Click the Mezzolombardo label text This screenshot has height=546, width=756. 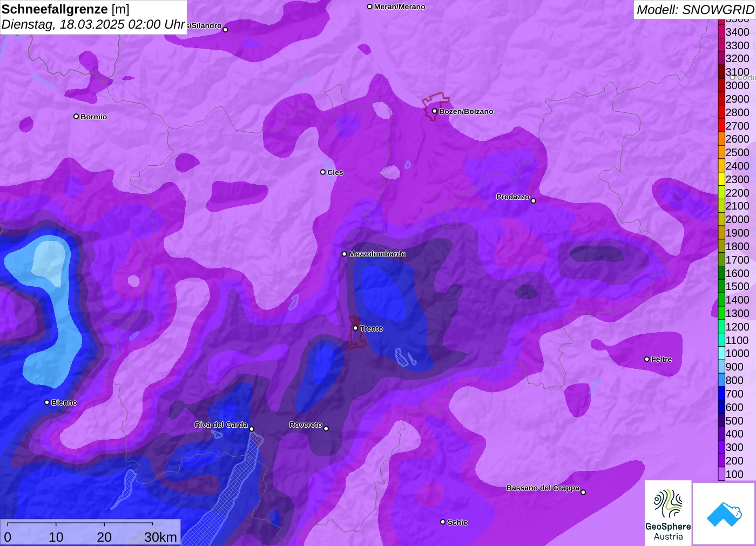pyautogui.click(x=377, y=254)
